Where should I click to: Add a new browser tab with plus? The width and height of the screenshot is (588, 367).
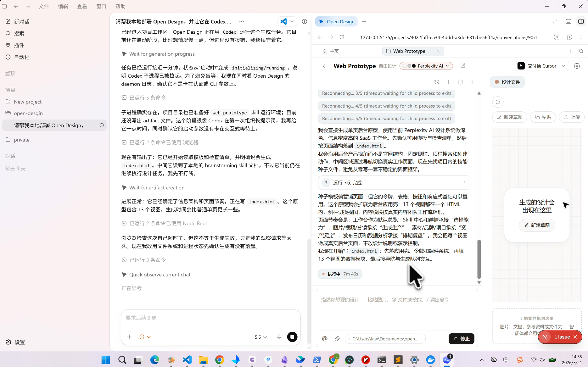[x=364, y=21]
